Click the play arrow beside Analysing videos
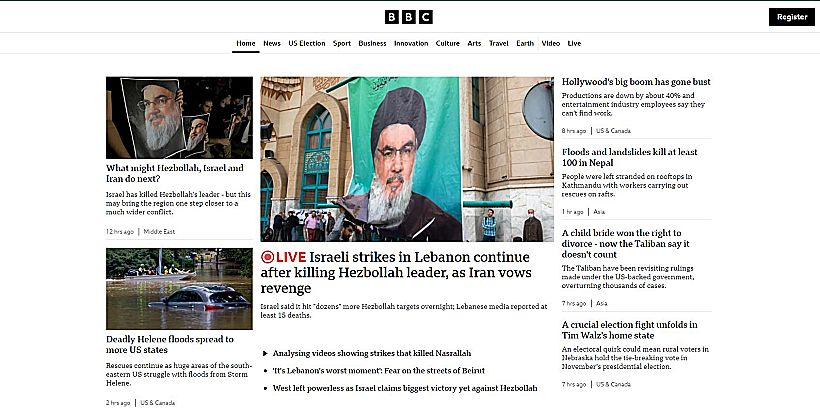Viewport: 820px width, 414px height. [x=266, y=353]
